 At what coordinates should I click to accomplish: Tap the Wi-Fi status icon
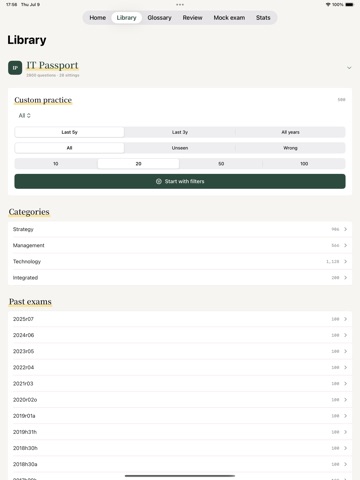pos(328,5)
